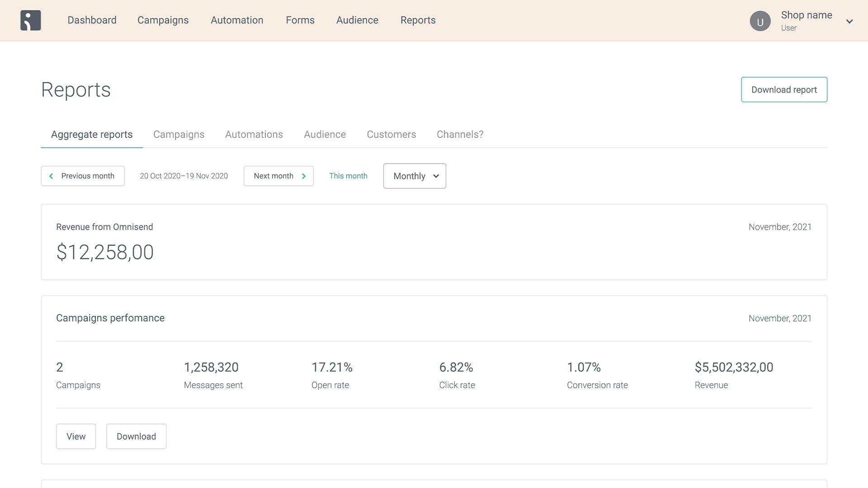This screenshot has height=488, width=868.
Task: Click the Shop name label
Action: point(807,15)
